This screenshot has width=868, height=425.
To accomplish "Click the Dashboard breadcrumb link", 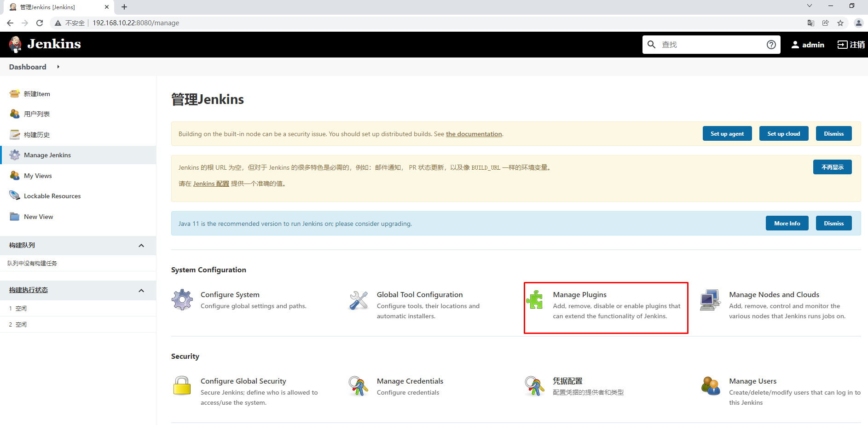I will point(28,67).
